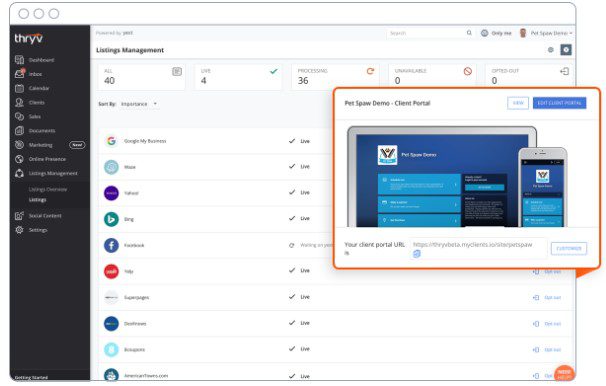Click the refresh icon on PROCESSING card
The height and width of the screenshot is (386, 606).
pos(371,71)
